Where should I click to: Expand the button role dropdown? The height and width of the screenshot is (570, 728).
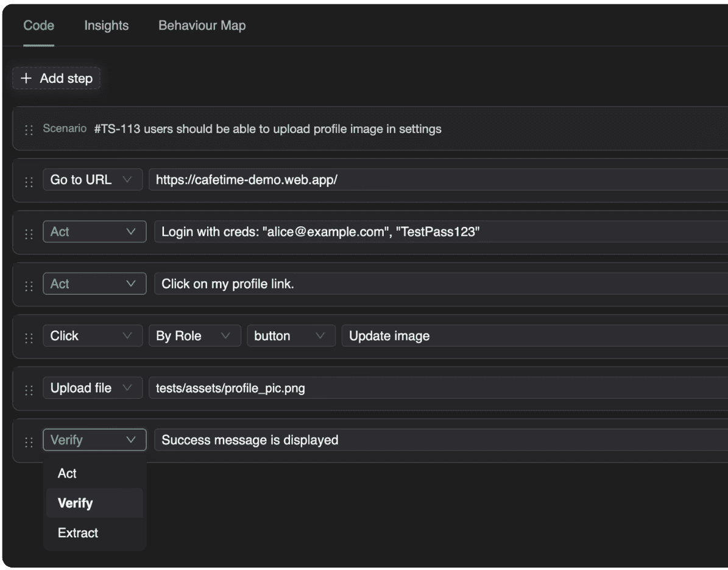point(291,336)
